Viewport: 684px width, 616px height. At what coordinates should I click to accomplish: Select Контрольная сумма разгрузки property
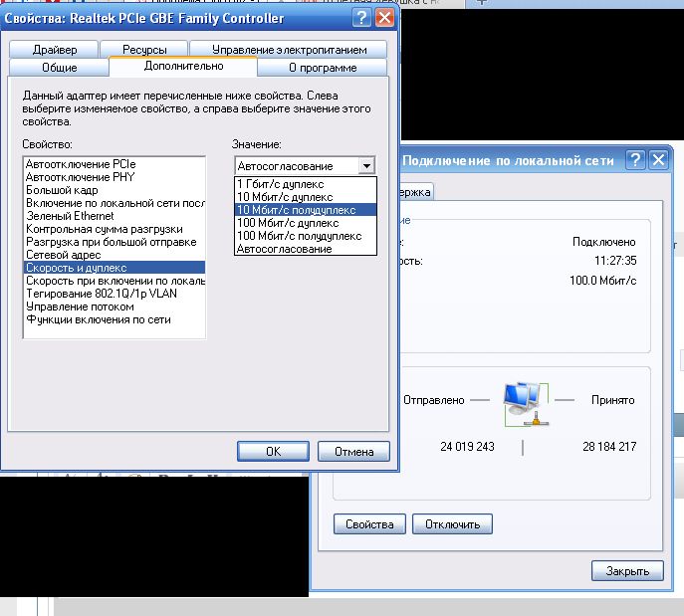coord(114,229)
